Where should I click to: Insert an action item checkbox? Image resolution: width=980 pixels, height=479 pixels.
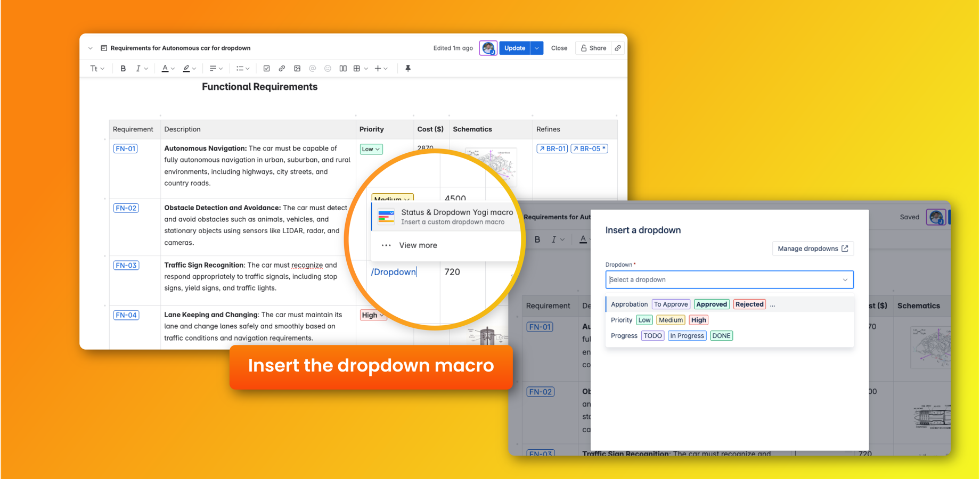267,69
